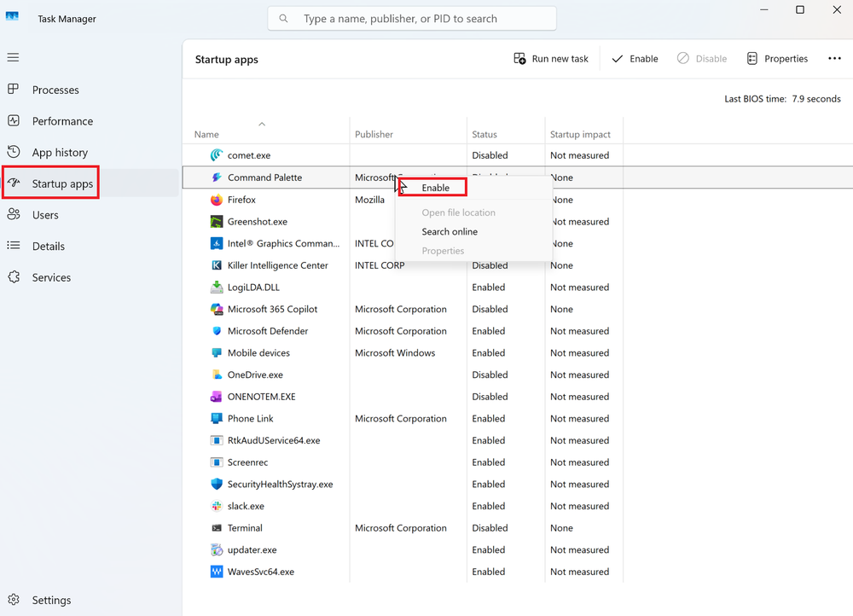Click the OneDrive.exe icon
853x616 pixels.
pos(217,375)
